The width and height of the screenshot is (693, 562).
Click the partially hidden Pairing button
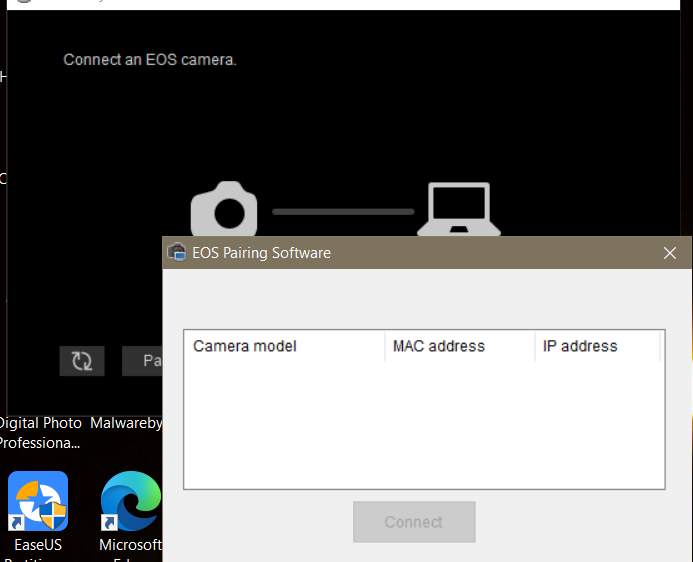(x=142, y=361)
